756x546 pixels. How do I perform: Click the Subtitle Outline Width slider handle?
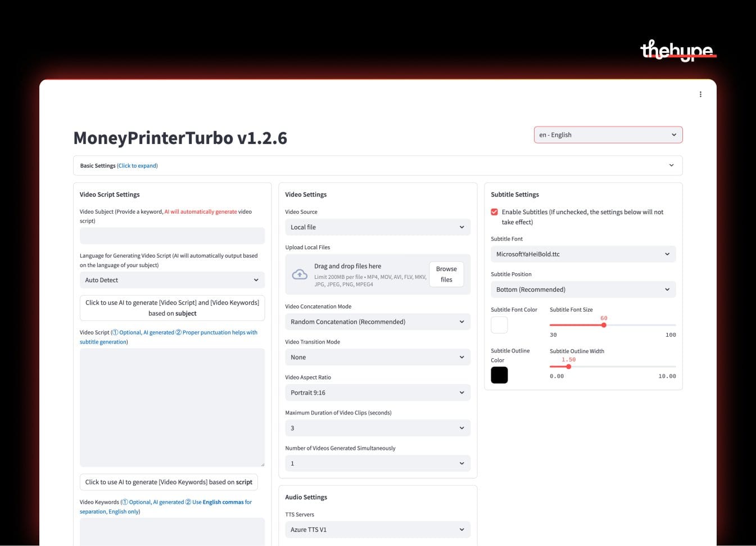tap(569, 367)
